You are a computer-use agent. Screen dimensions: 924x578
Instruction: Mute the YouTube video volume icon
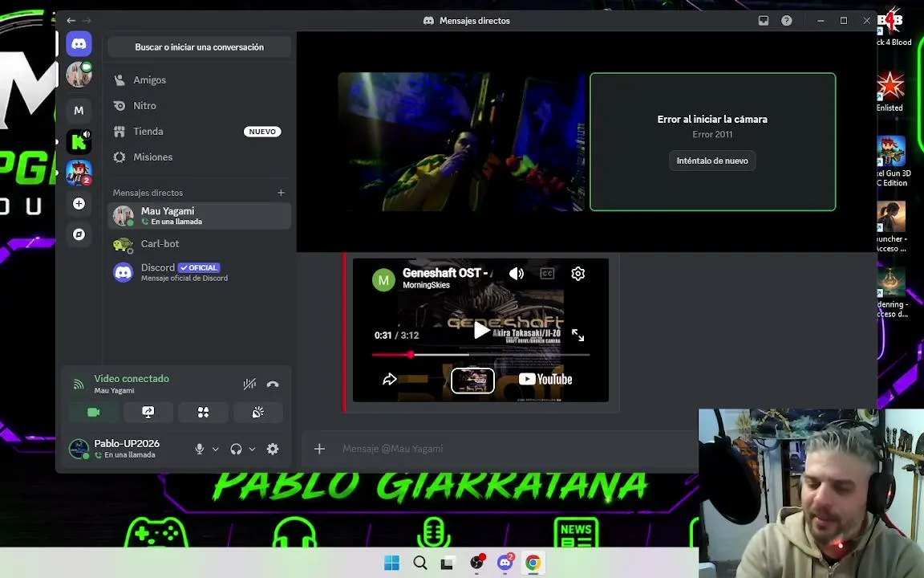coord(517,274)
